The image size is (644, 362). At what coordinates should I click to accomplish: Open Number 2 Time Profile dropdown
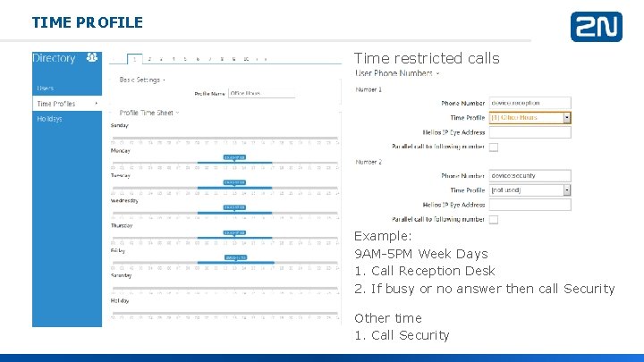[530, 190]
